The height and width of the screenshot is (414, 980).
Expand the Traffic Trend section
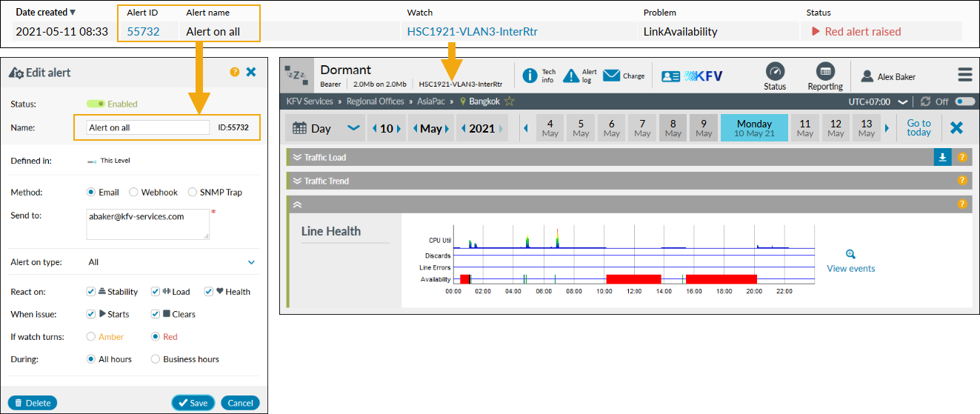(297, 181)
